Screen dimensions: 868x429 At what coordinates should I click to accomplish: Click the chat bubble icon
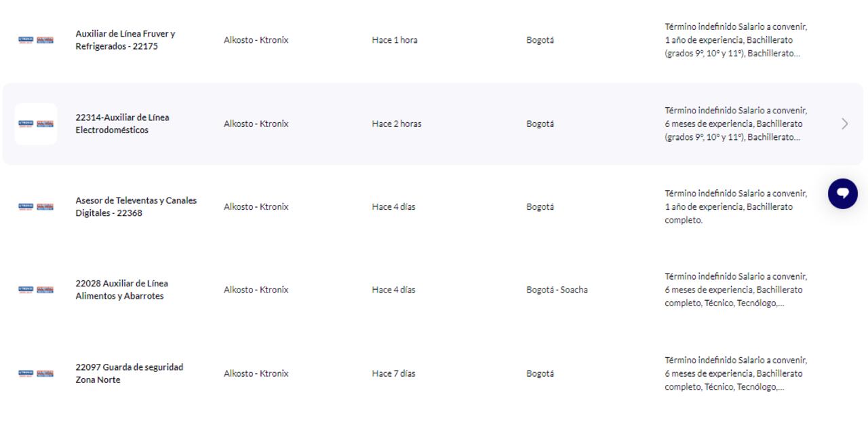click(842, 193)
